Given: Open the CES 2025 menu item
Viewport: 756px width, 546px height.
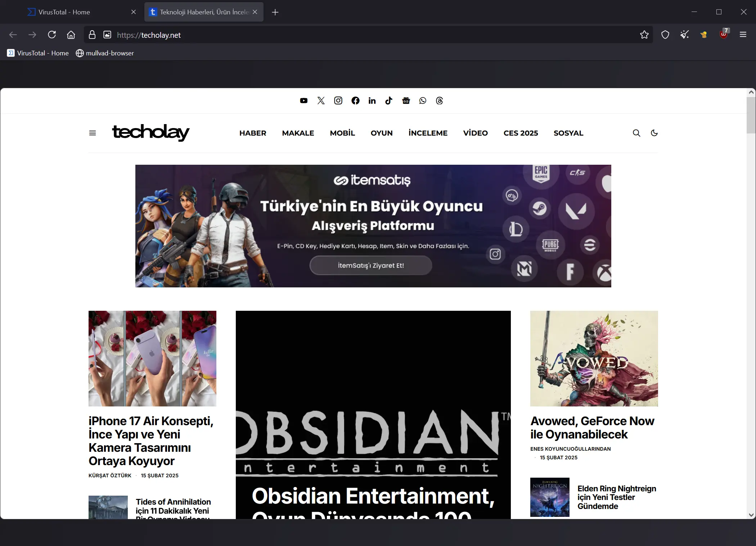Looking at the screenshot, I should tap(521, 133).
